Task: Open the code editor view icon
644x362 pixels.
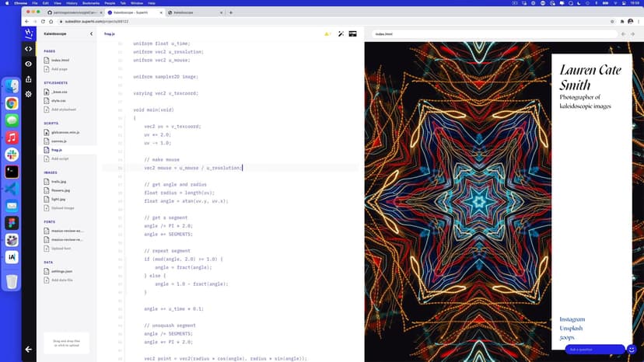Action: click(x=29, y=49)
